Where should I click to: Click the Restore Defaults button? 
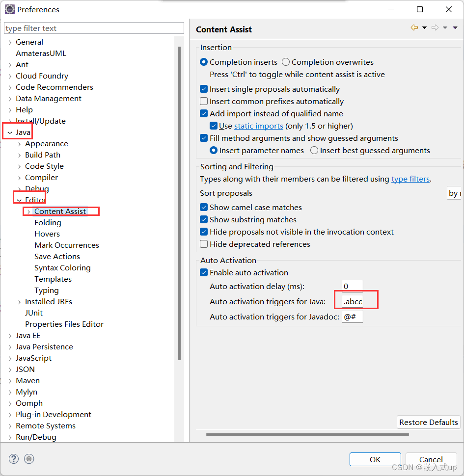pos(428,423)
